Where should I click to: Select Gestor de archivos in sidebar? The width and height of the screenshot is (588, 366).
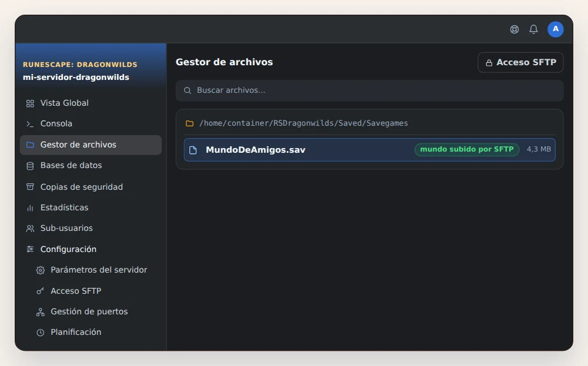click(x=91, y=145)
